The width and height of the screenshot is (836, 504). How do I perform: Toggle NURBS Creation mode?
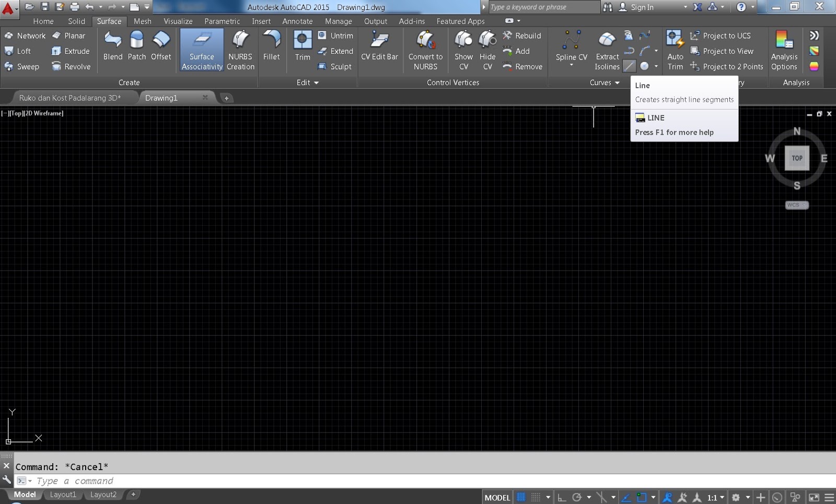(240, 50)
